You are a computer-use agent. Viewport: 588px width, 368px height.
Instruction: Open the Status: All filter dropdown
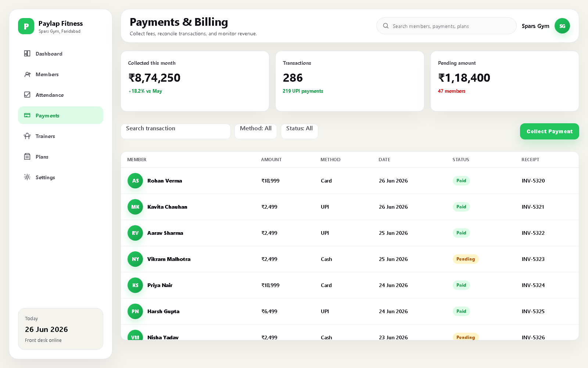pos(300,131)
